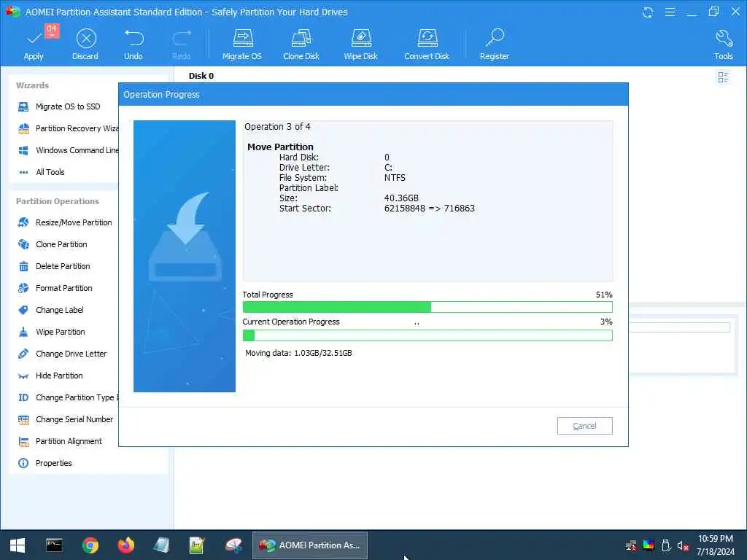Launch Firefox from the taskbar

coord(126,545)
